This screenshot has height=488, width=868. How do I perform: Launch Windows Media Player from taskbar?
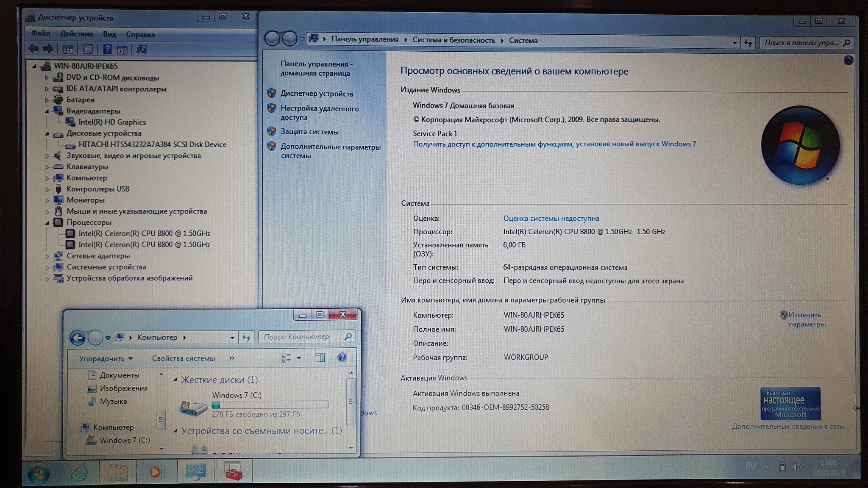pos(155,472)
